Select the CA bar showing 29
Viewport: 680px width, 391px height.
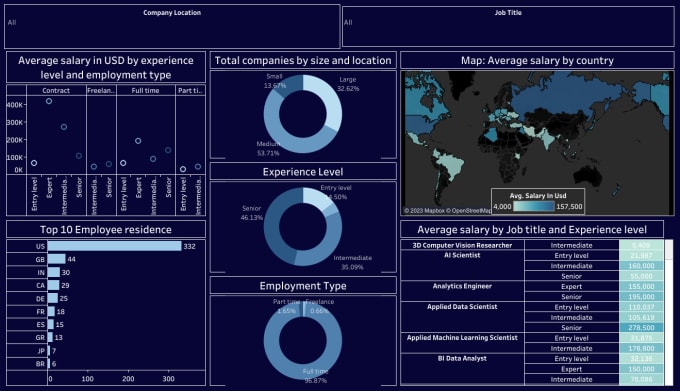[53, 285]
